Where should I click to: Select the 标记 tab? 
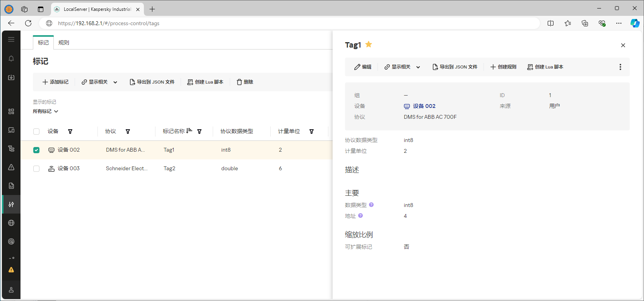click(43, 43)
